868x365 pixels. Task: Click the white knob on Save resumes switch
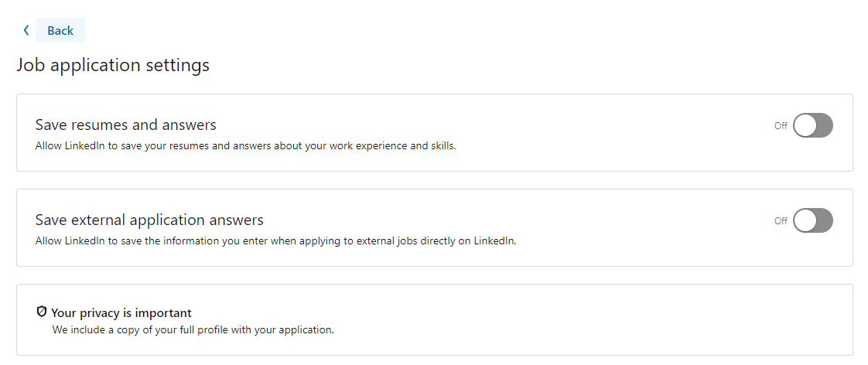tap(805, 125)
